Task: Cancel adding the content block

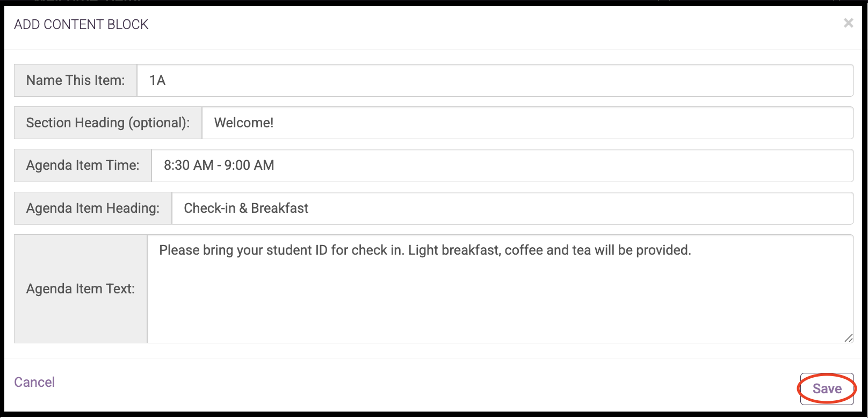Action: click(x=34, y=382)
